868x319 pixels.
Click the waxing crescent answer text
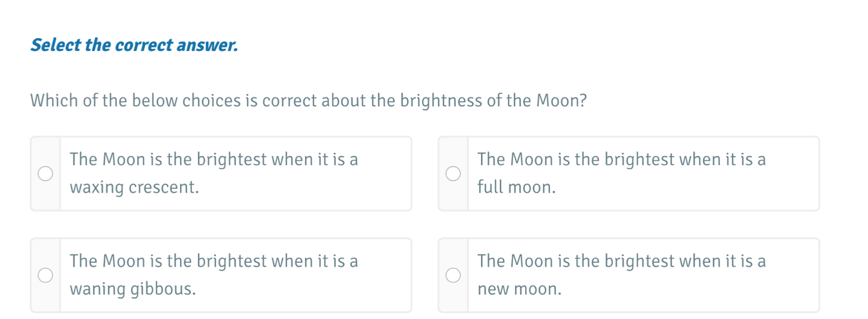click(x=213, y=159)
